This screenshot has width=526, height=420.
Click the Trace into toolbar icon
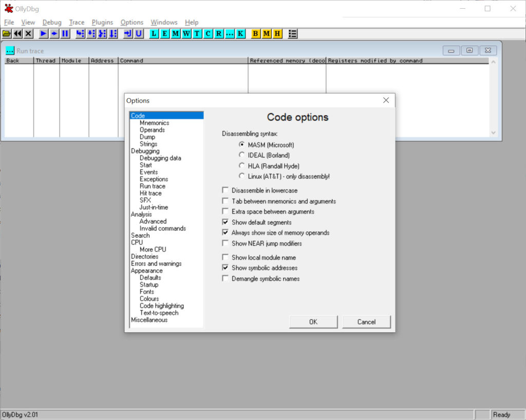[x=102, y=33]
